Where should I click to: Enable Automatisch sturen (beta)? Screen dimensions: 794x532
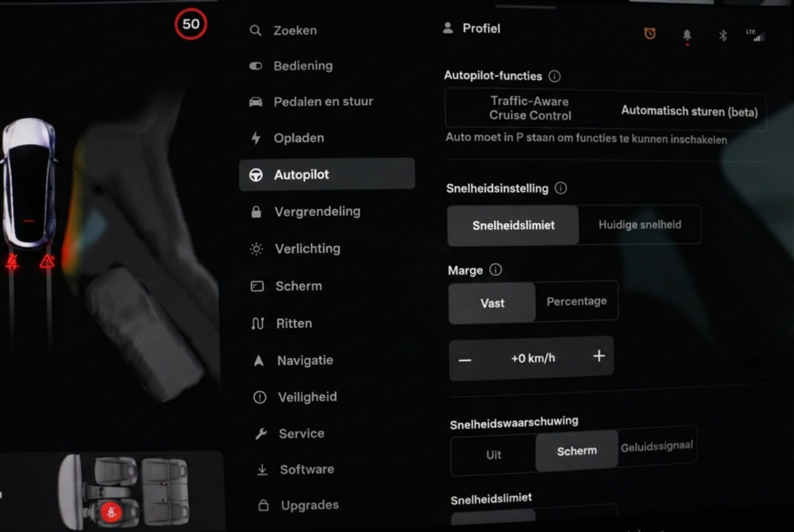point(689,111)
